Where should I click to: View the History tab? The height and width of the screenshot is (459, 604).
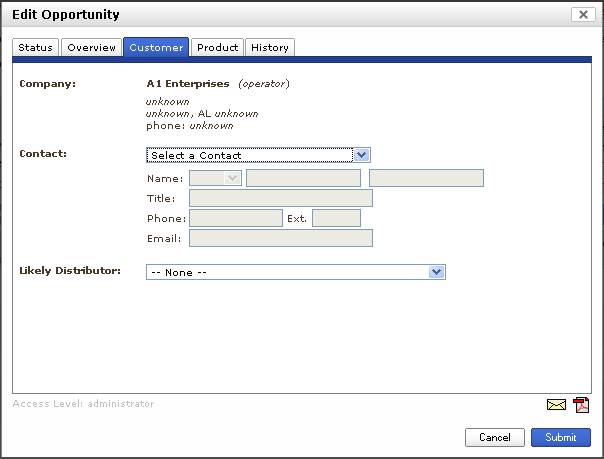(270, 47)
